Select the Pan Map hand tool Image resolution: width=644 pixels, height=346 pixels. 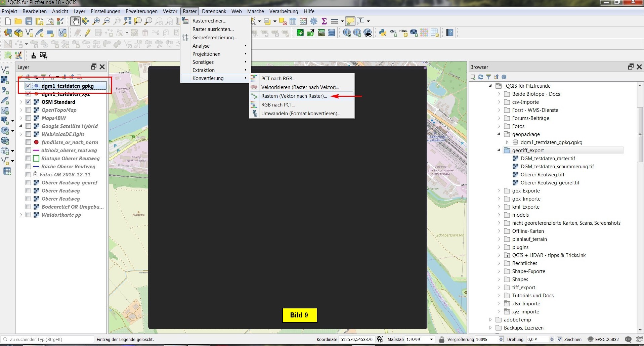[75, 21]
